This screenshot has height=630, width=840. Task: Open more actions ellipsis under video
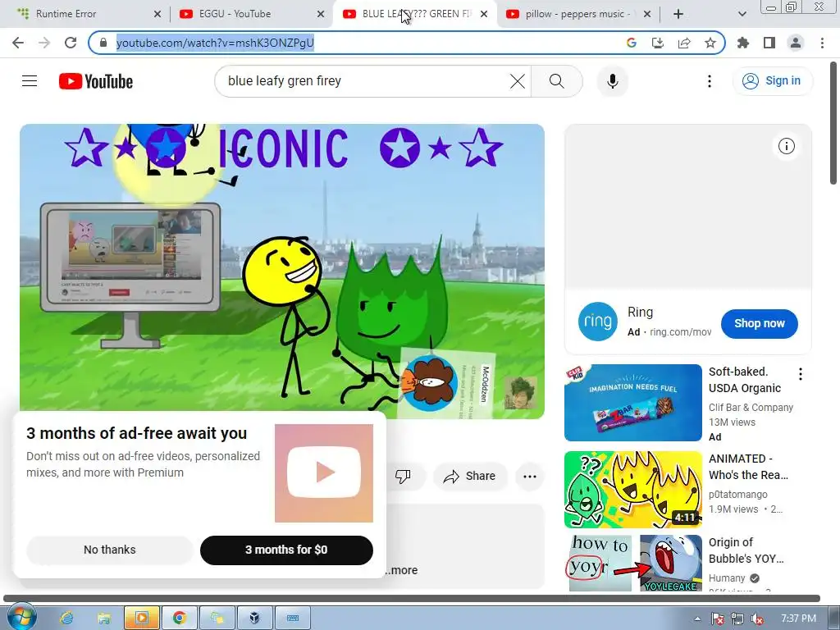point(530,477)
